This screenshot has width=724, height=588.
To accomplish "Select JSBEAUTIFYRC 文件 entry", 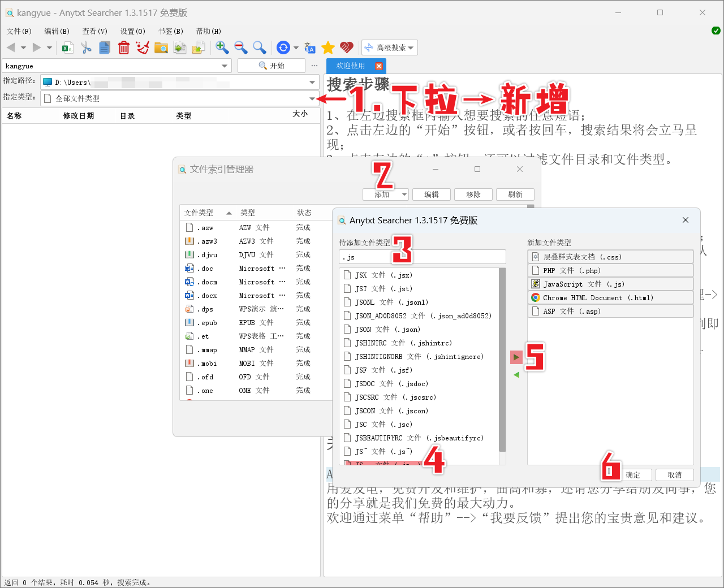I will 419,438.
